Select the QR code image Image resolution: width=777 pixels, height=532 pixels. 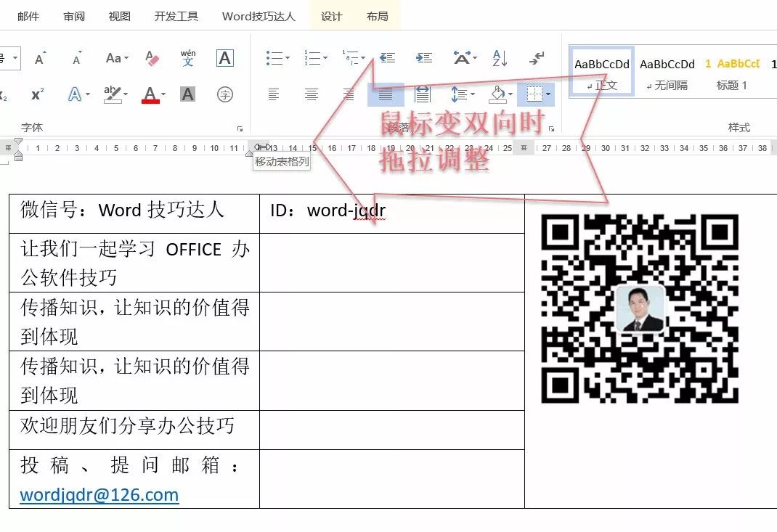pos(640,308)
